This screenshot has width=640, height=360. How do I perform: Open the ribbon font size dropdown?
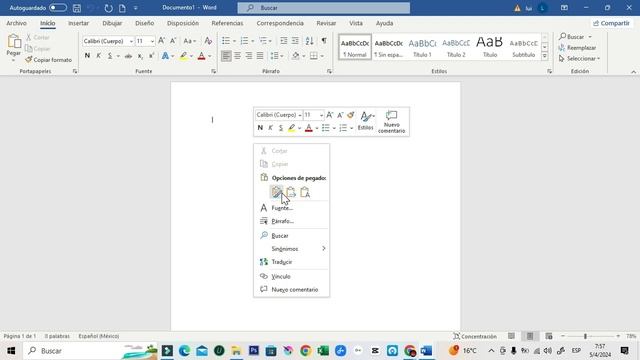(152, 41)
